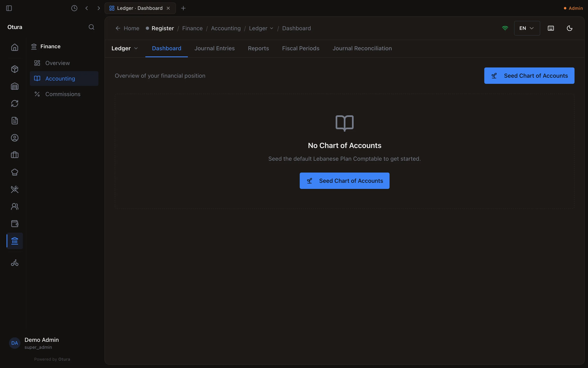Viewport: 588px width, 368px height.
Task: Open the wallet icon in rail
Action: point(14,224)
